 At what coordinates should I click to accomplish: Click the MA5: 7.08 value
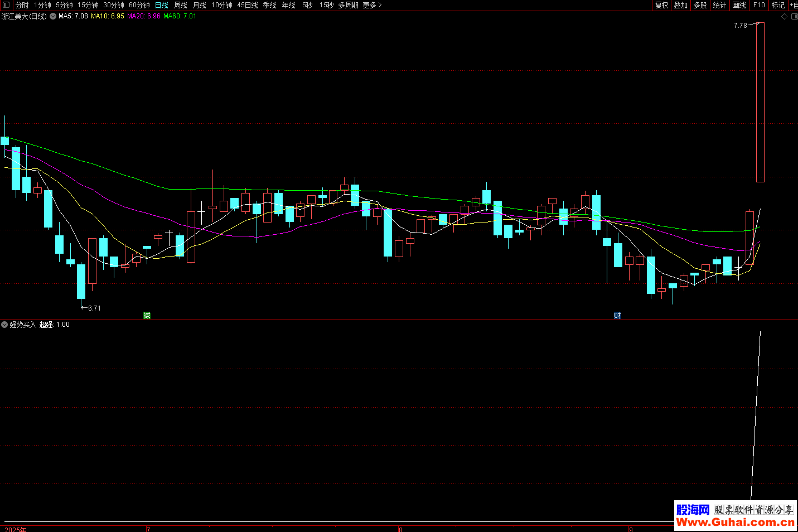coord(73,16)
